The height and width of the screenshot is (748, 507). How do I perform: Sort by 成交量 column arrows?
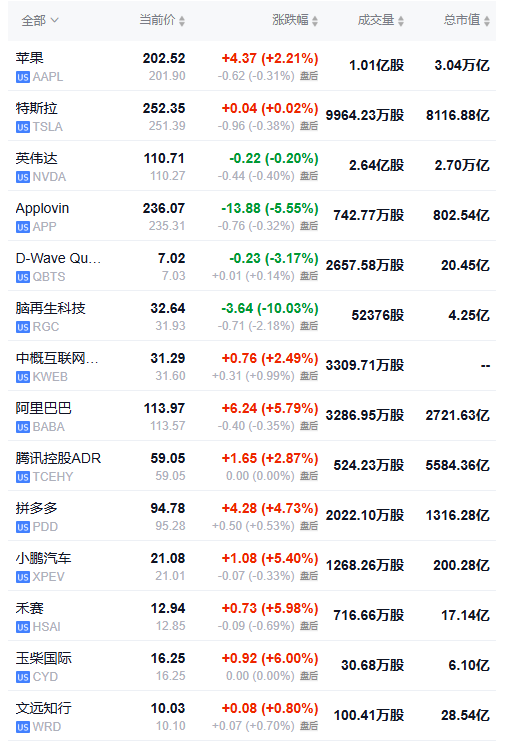pyautogui.click(x=401, y=21)
